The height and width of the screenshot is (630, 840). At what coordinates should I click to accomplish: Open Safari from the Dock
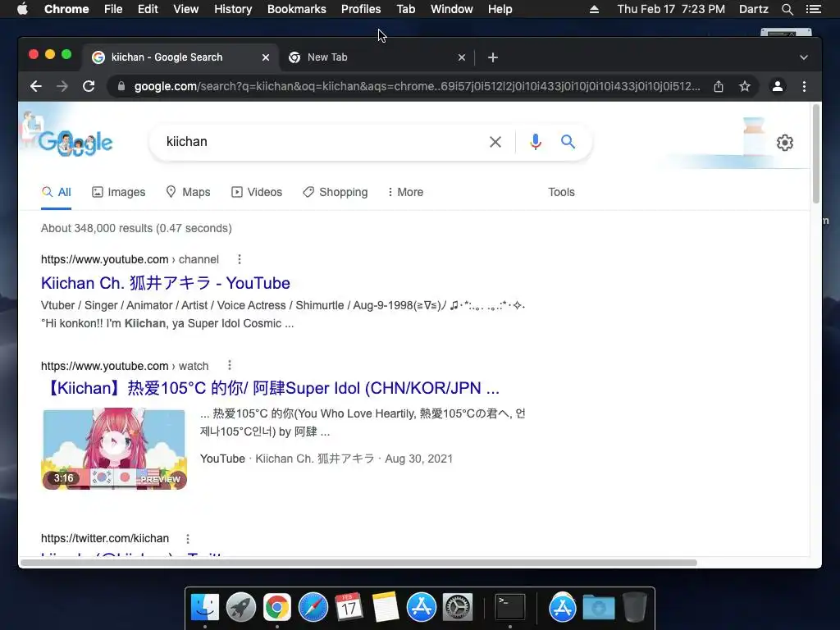[x=313, y=608]
